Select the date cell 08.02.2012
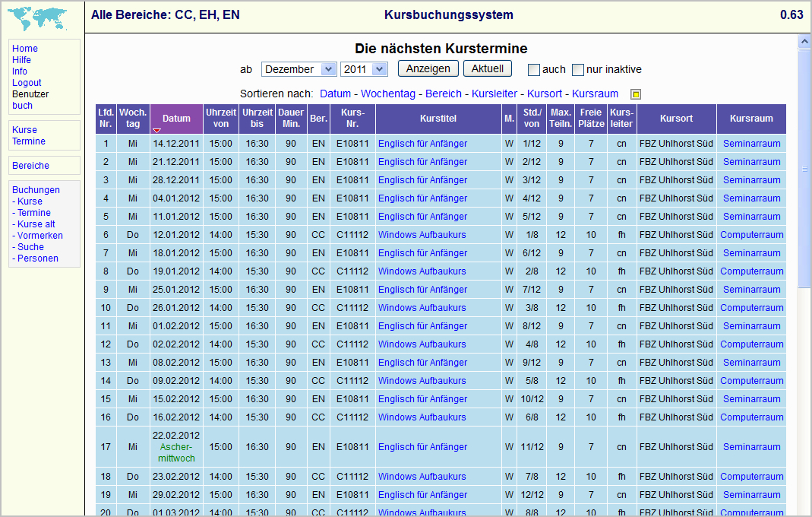The image size is (812, 517). click(176, 363)
